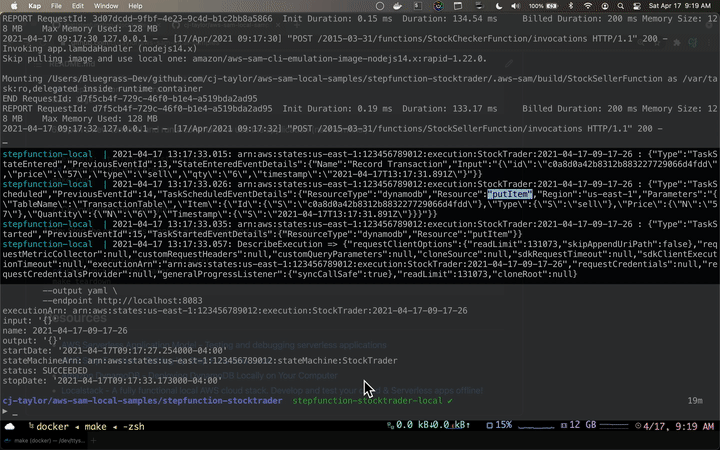This screenshot has height=450, width=720.
Task: Click "Invoking app.lambdaHandler (nodejs14.x)" line
Action: coord(100,49)
